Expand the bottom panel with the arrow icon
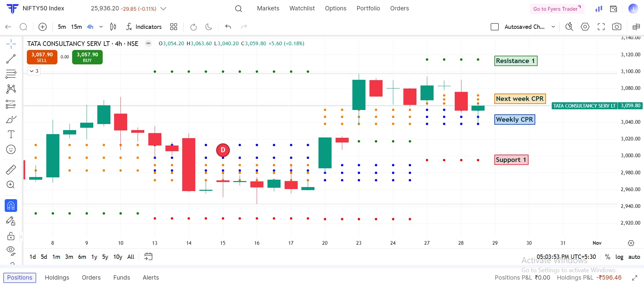644x289 pixels. click(x=635, y=278)
